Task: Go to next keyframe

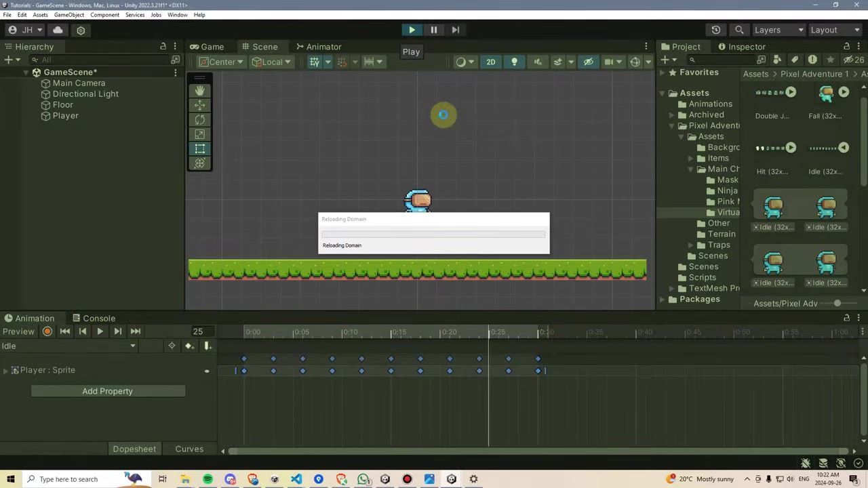Action: click(x=117, y=331)
